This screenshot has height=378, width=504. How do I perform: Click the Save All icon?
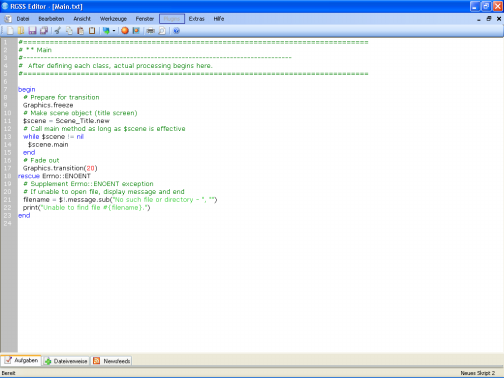click(x=44, y=31)
